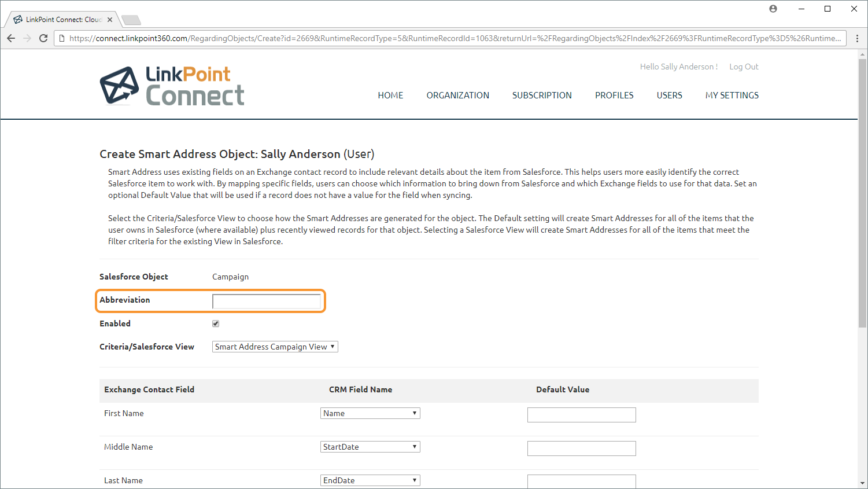Image resolution: width=868 pixels, height=489 pixels.
Task: Click the vertical scrollbar thumb
Action: click(x=862, y=193)
